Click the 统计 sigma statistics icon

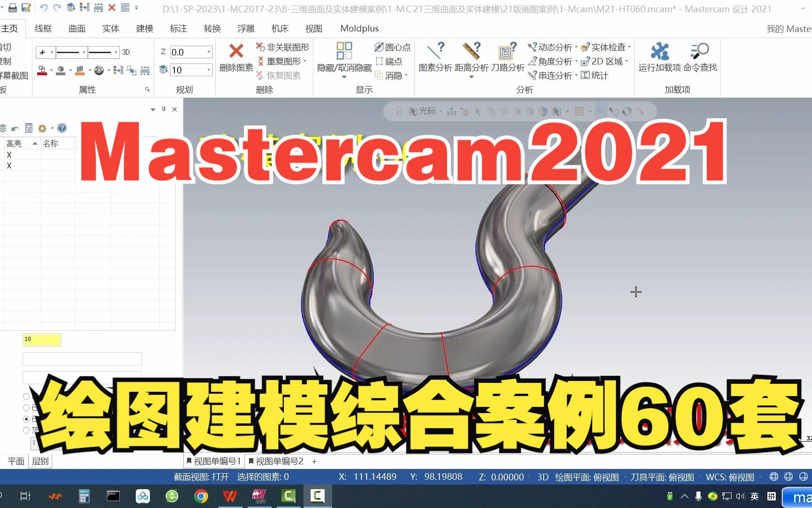(586, 75)
